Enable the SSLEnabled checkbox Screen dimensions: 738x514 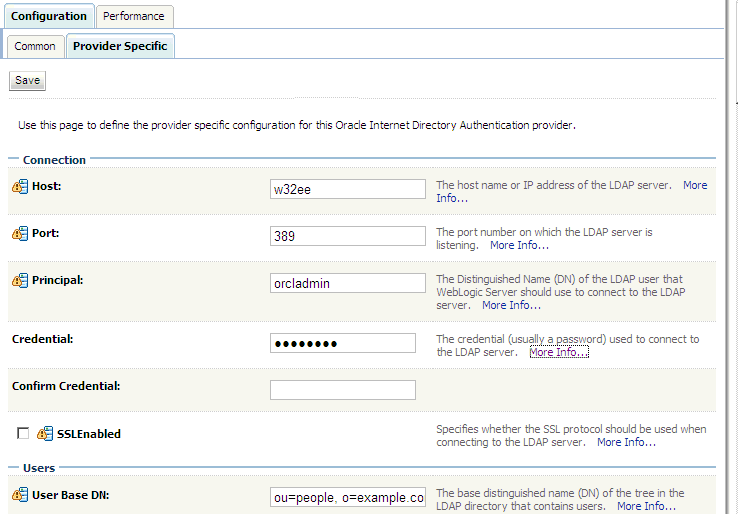pyautogui.click(x=23, y=434)
